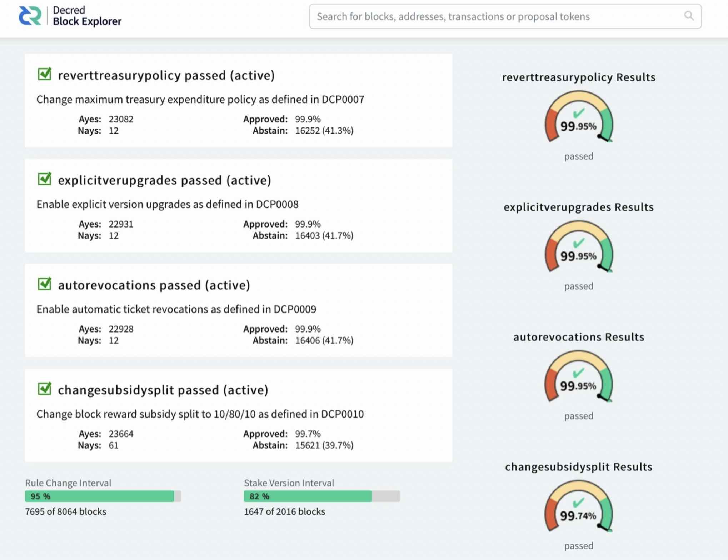Viewport: 728px width, 560px height.
Task: Click the 7695 of 8064 blocks text
Action: (x=66, y=511)
